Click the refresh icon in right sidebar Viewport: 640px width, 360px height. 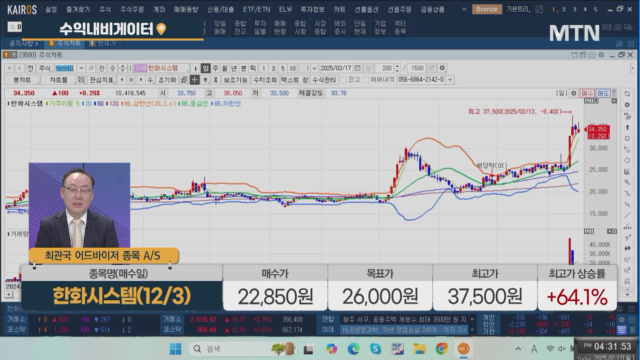[627, 94]
